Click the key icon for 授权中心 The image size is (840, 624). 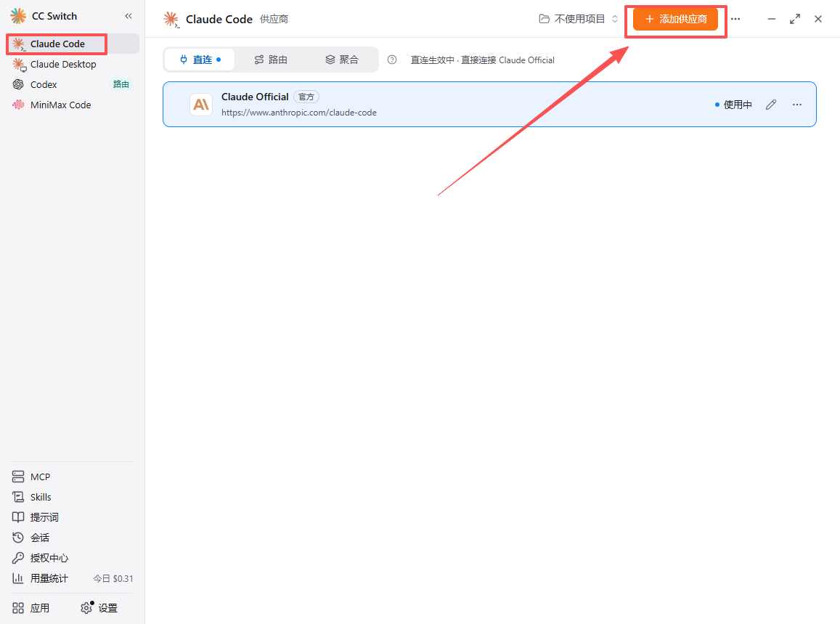(18, 558)
